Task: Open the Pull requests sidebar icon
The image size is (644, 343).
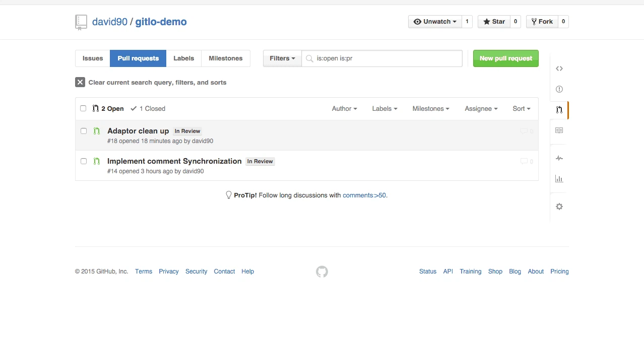Action: click(x=559, y=109)
